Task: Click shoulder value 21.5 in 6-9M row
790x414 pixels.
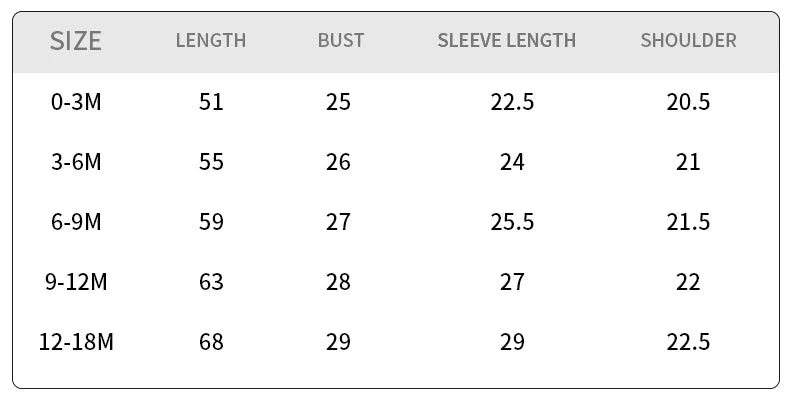Action: tap(688, 222)
